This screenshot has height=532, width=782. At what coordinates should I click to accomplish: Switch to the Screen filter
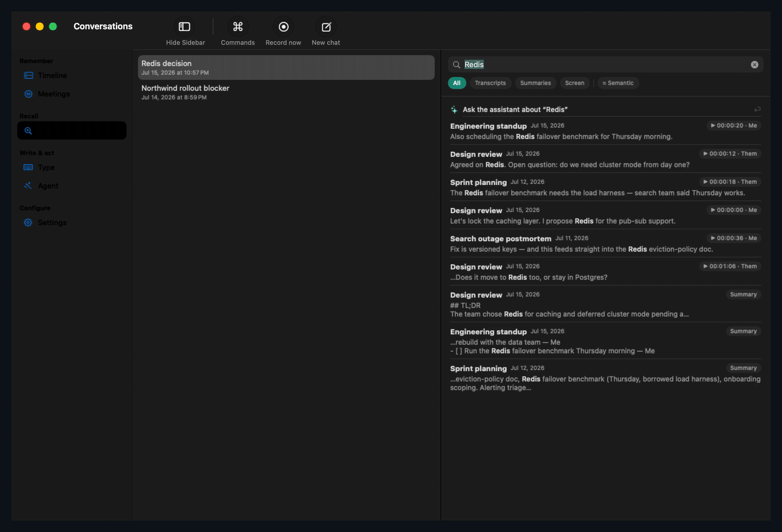tap(575, 83)
